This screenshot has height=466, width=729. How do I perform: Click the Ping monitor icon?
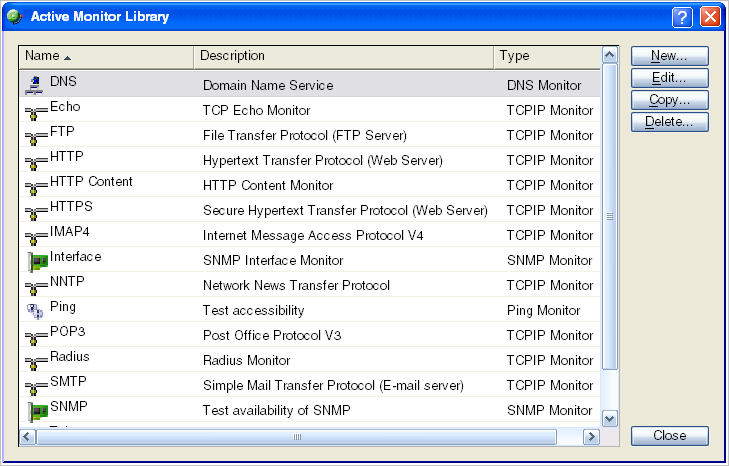pos(35,311)
